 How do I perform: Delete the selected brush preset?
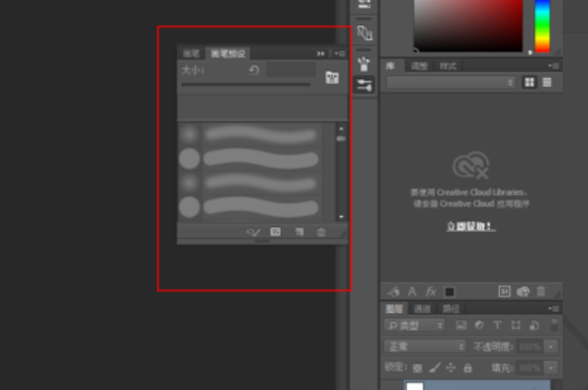click(321, 233)
